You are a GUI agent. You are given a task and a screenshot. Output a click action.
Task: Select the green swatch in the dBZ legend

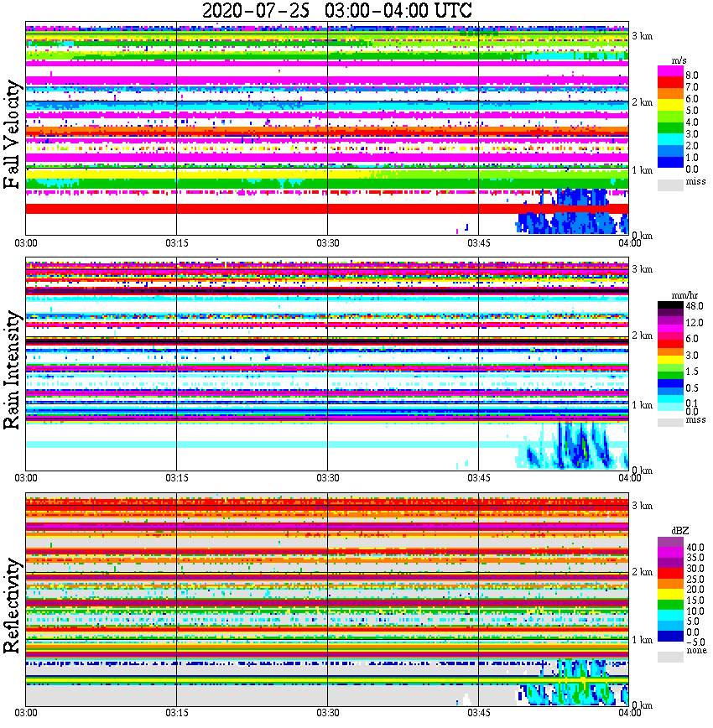click(670, 605)
